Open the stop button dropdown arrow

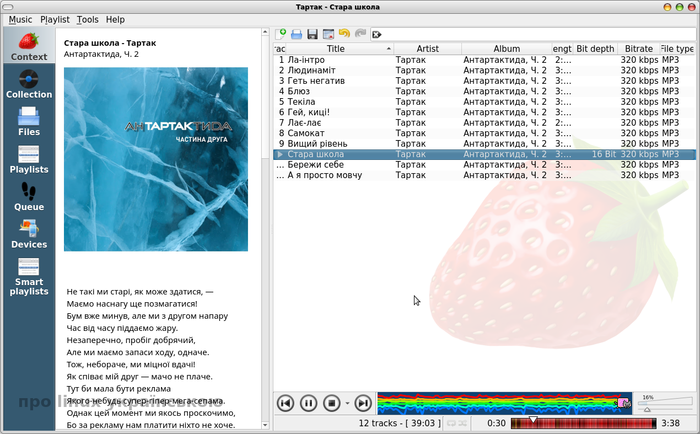pos(347,404)
